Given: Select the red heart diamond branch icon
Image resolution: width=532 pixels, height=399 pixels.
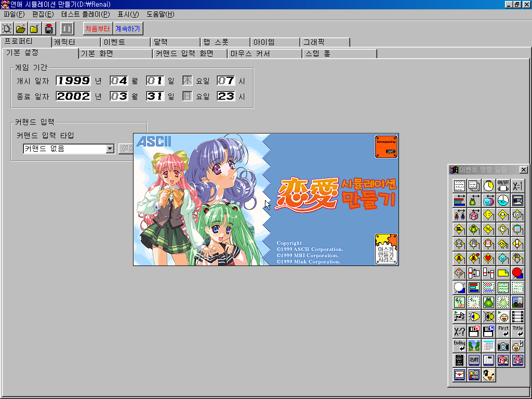Looking at the screenshot, I should pos(488,259).
